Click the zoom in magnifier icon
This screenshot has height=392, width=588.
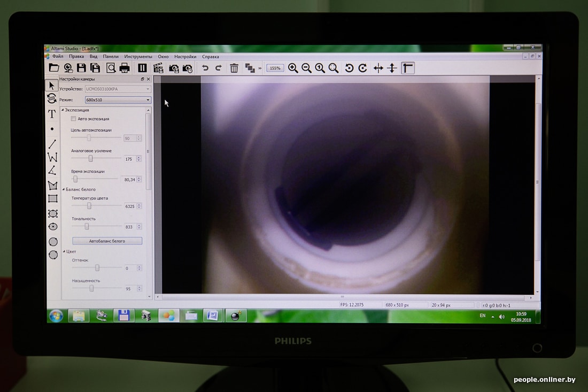click(293, 68)
